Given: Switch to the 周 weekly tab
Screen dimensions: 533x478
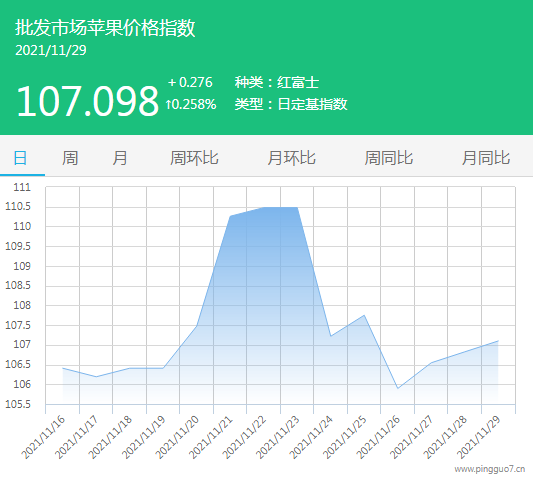Looking at the screenshot, I should click(70, 158).
